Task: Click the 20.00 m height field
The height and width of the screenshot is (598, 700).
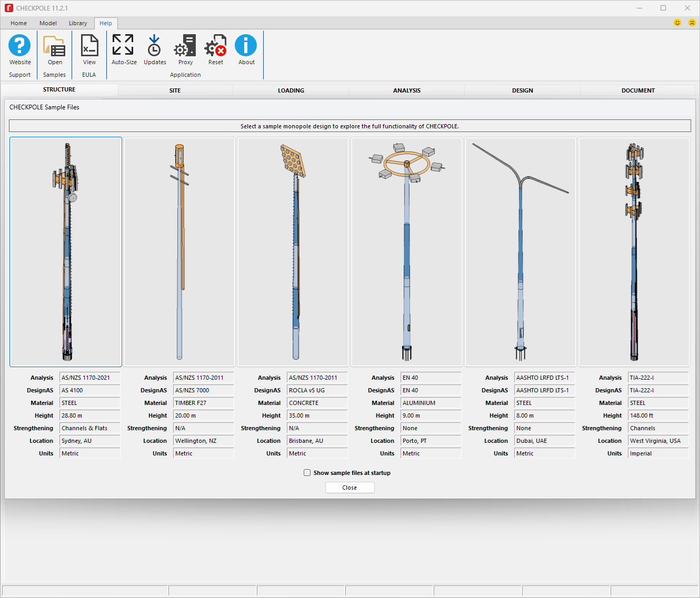Action: coord(204,415)
